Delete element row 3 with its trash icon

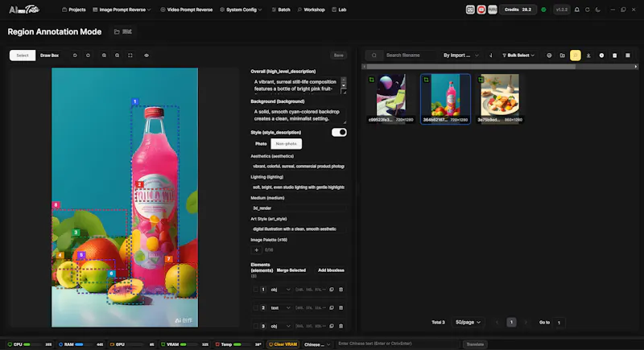pyautogui.click(x=341, y=326)
